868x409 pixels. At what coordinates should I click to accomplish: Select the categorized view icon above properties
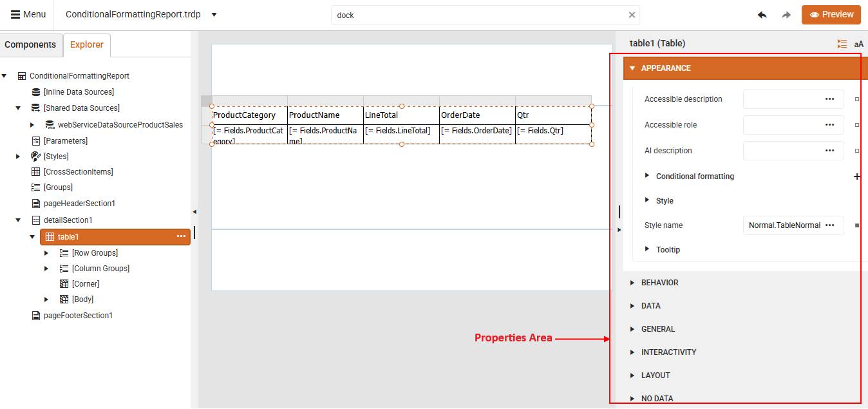[x=842, y=43]
